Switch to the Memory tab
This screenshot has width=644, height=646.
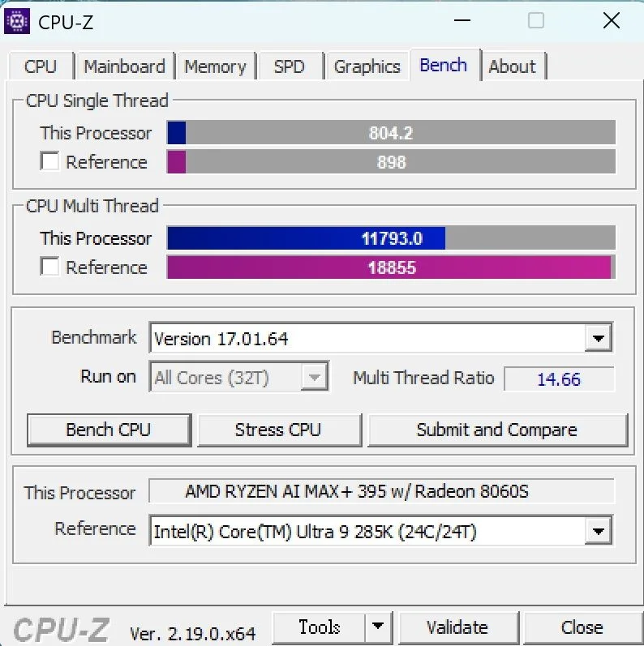coord(215,66)
